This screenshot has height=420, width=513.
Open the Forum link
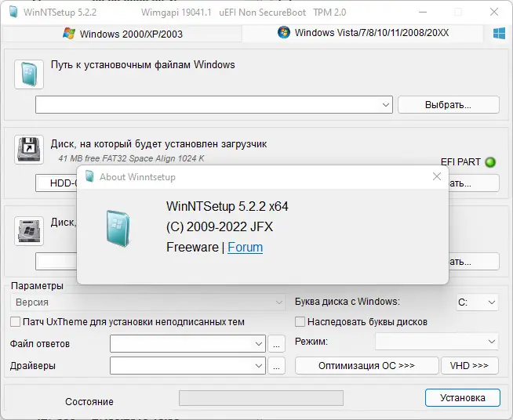(x=245, y=248)
